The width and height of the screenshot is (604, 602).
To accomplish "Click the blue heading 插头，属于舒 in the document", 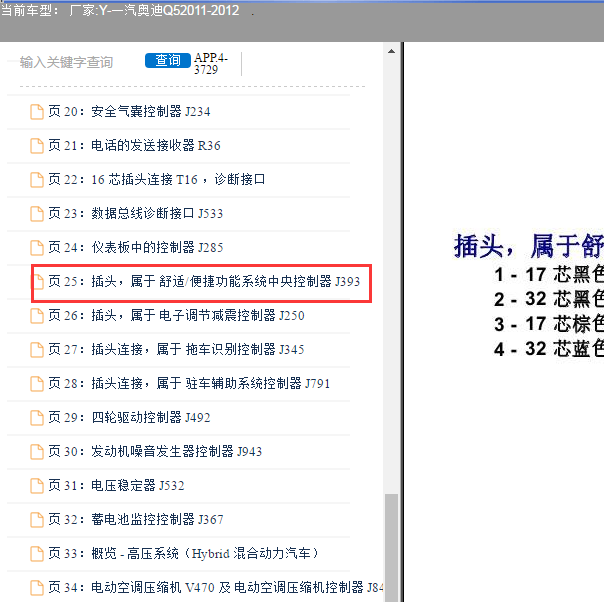I will tap(528, 246).
